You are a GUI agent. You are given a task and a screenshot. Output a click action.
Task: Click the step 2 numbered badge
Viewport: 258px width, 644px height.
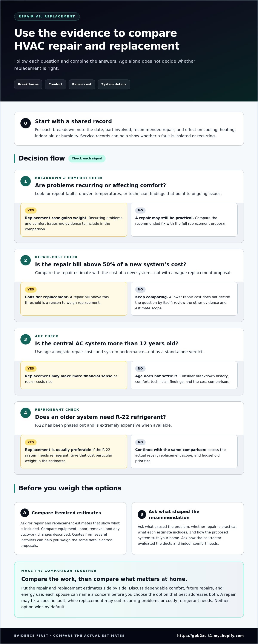pyautogui.click(x=25, y=260)
